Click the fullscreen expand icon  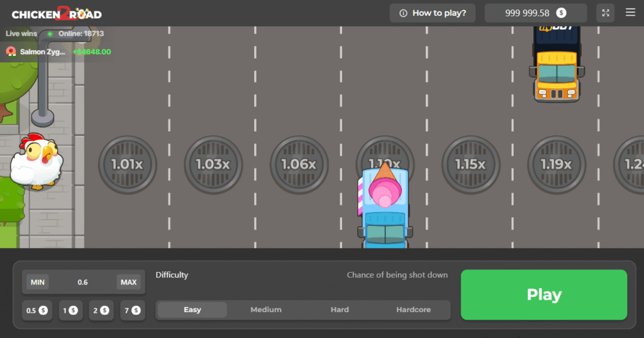tap(605, 13)
